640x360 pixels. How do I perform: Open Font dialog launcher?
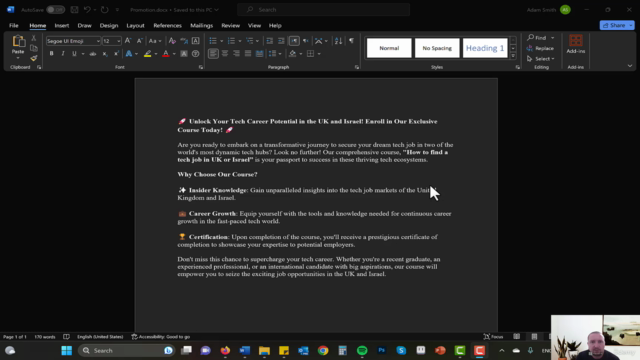tap(201, 67)
